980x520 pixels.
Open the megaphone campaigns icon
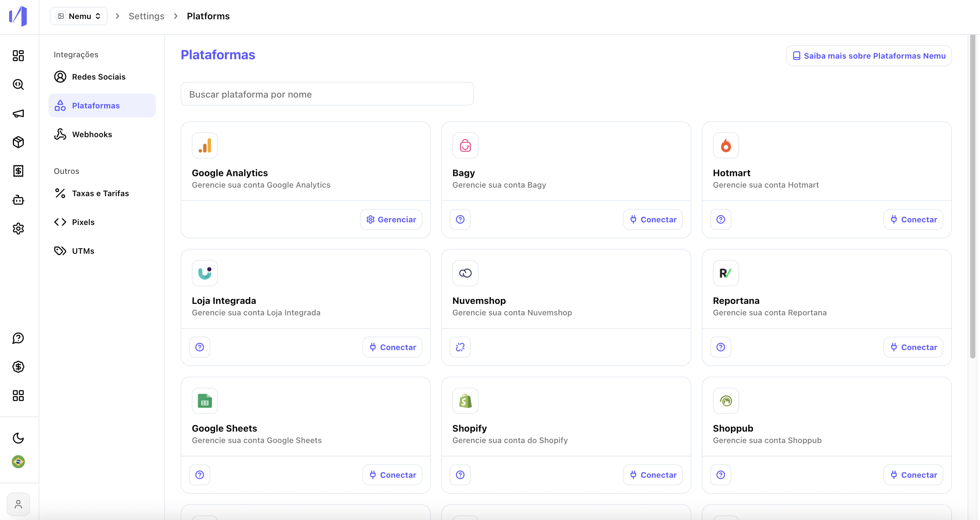tap(18, 113)
